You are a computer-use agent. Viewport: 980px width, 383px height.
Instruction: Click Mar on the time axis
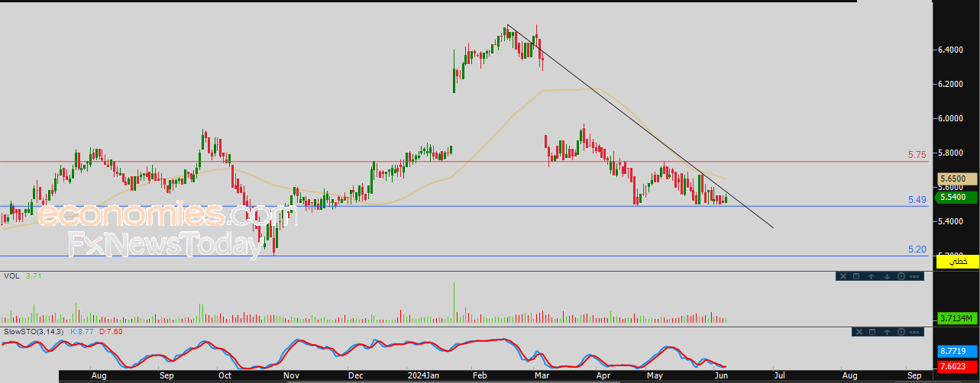click(x=542, y=376)
